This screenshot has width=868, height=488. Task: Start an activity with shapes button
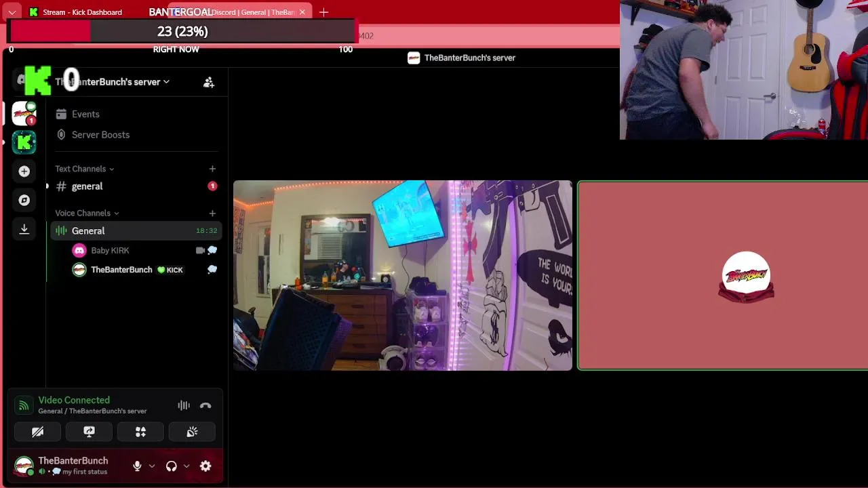point(140,432)
